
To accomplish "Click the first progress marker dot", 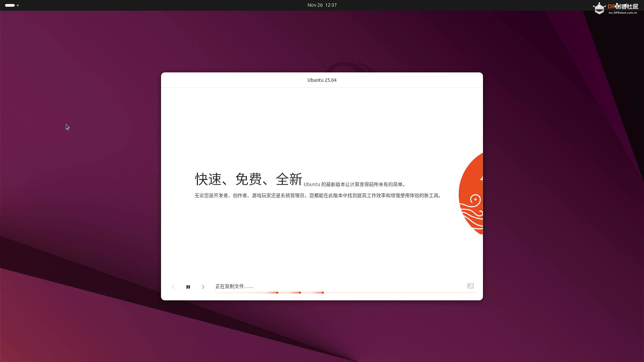I will click(x=277, y=293).
